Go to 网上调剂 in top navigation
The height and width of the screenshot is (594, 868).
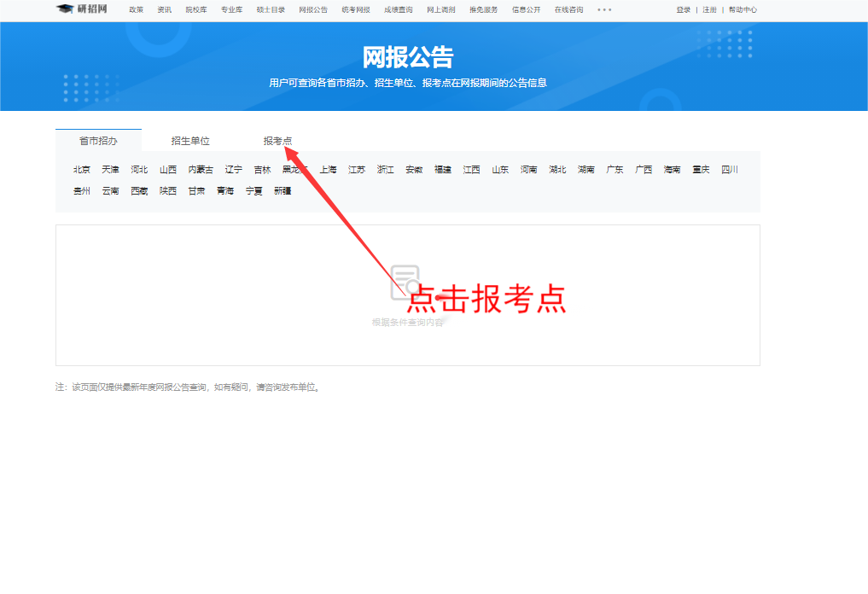coord(441,10)
